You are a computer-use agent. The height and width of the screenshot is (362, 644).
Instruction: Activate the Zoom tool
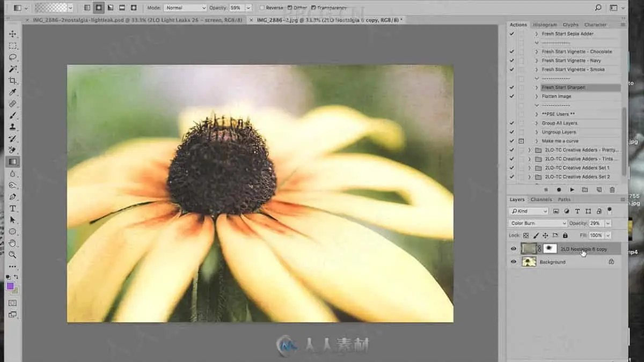pos(12,255)
